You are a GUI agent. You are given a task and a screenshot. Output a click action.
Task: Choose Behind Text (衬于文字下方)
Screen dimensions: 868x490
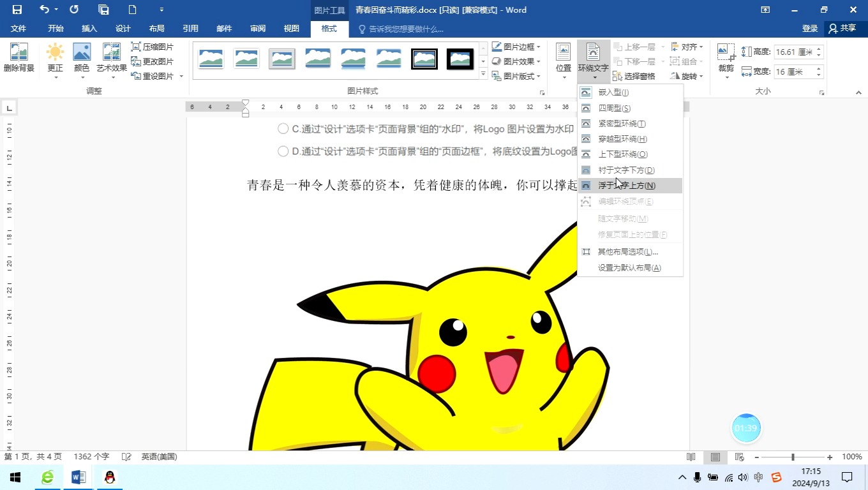[630, 170]
